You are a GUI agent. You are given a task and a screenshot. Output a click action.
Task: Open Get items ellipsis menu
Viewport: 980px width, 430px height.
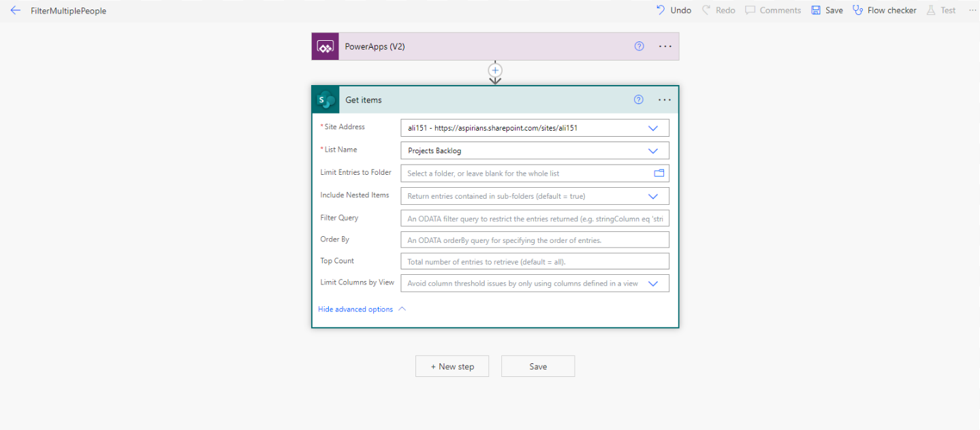pos(665,100)
